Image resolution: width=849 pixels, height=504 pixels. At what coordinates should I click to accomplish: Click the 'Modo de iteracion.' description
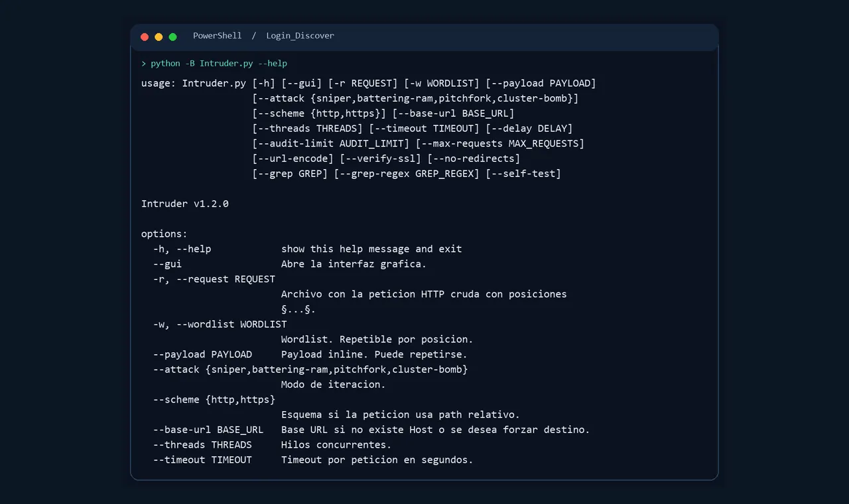click(x=334, y=385)
